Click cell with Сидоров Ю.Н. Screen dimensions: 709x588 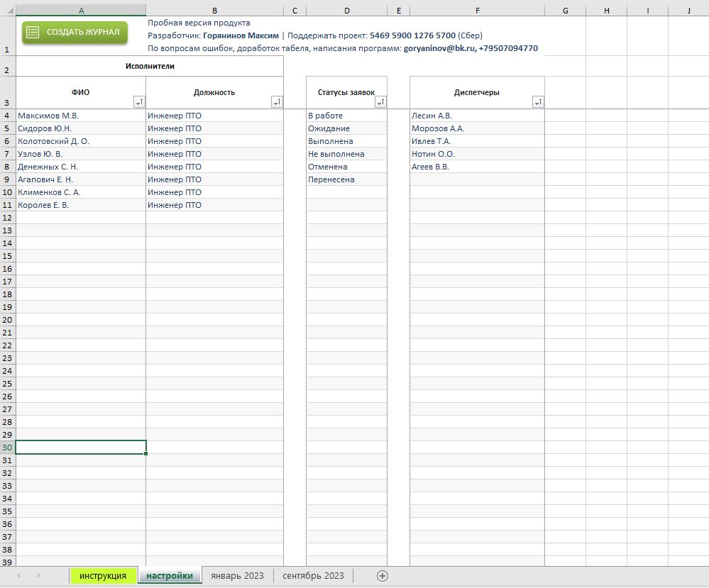coord(81,128)
